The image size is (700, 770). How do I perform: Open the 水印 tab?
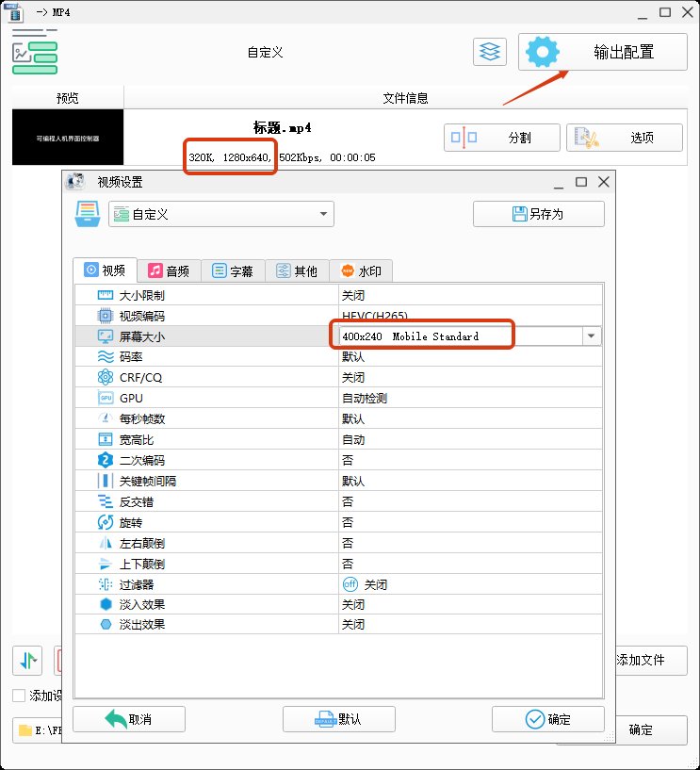[361, 270]
